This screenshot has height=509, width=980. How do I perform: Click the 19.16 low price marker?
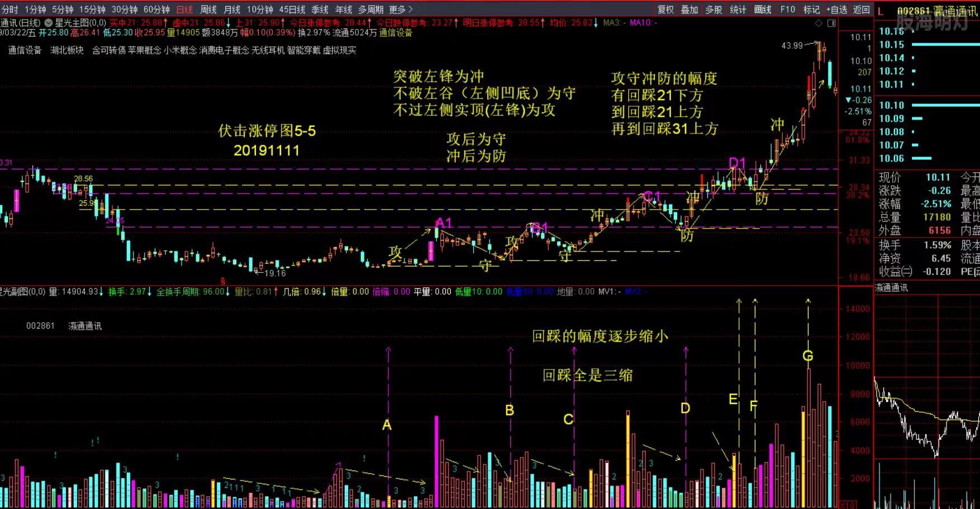tap(275, 273)
